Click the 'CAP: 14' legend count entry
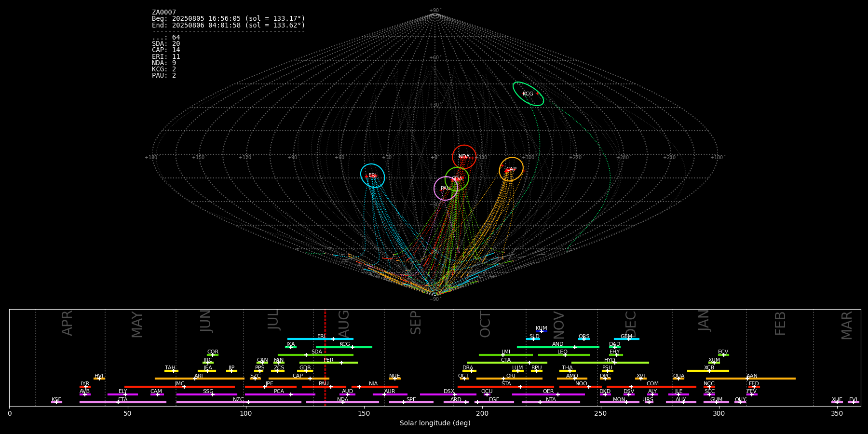 pyautogui.click(x=166, y=50)
